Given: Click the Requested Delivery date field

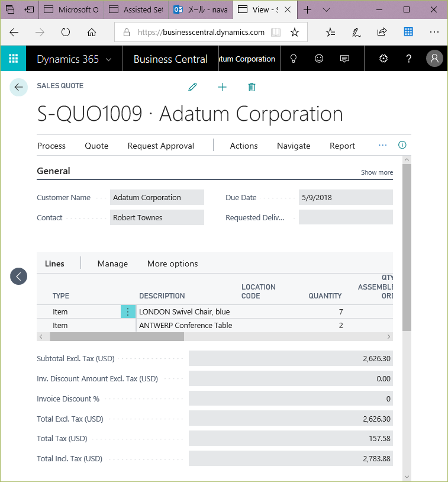Looking at the screenshot, I should tap(345, 217).
